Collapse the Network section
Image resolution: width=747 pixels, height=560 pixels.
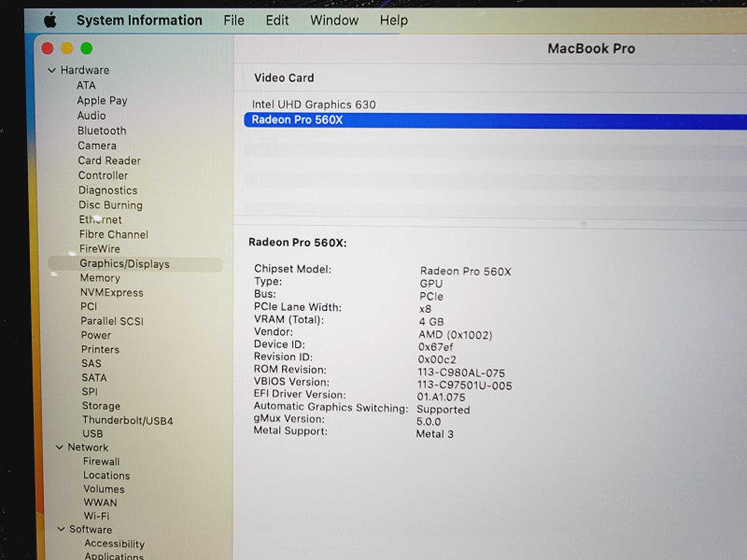point(60,447)
